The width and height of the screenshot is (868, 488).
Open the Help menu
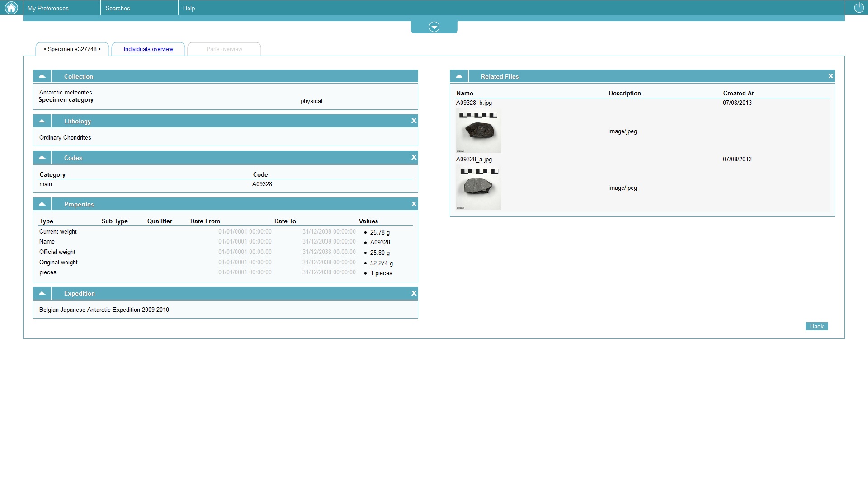click(189, 8)
